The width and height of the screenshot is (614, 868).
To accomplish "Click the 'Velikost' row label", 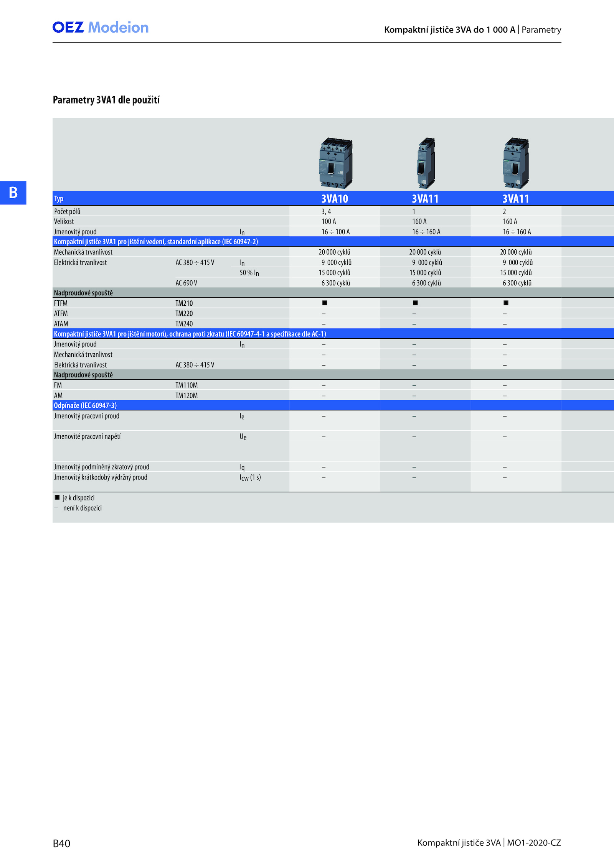I will pos(64,221).
